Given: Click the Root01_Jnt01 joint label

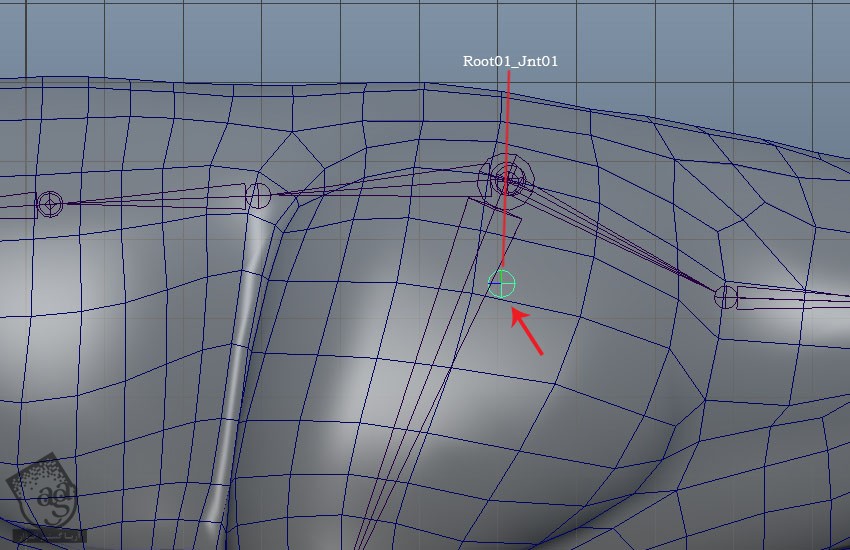Looking at the screenshot, I should click(x=510, y=61).
